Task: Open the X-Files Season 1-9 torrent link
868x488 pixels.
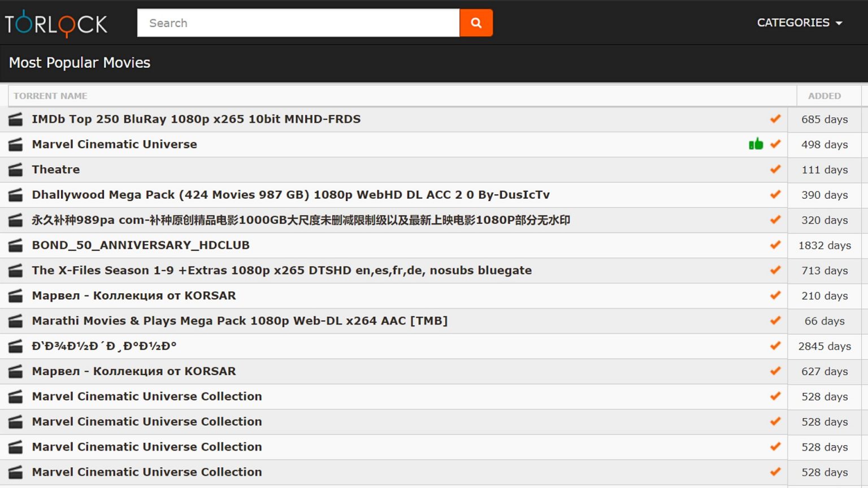Action: coord(281,271)
